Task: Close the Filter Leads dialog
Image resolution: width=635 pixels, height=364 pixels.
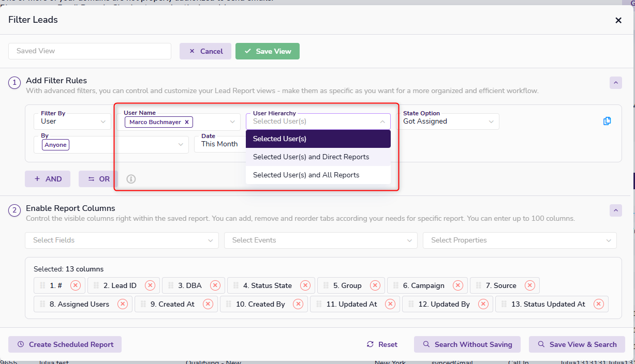Action: tap(618, 20)
